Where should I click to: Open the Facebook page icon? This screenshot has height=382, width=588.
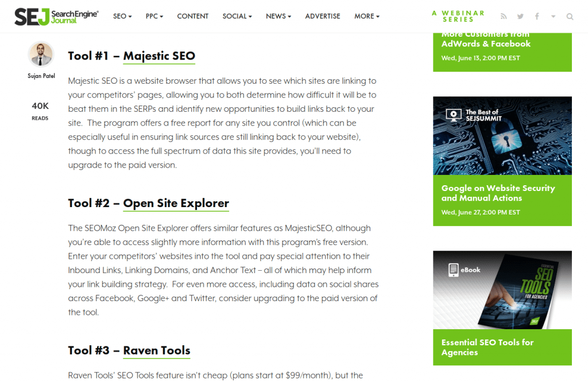[537, 17]
